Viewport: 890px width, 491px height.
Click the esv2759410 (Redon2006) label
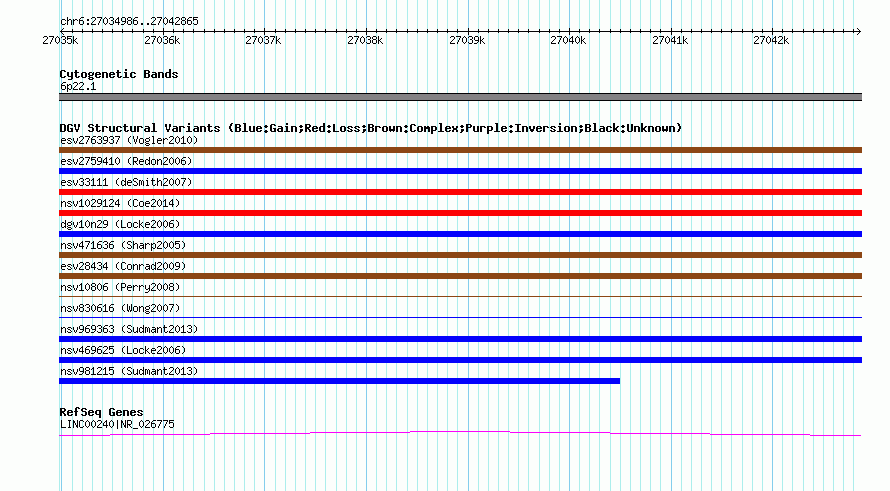click(x=126, y=161)
